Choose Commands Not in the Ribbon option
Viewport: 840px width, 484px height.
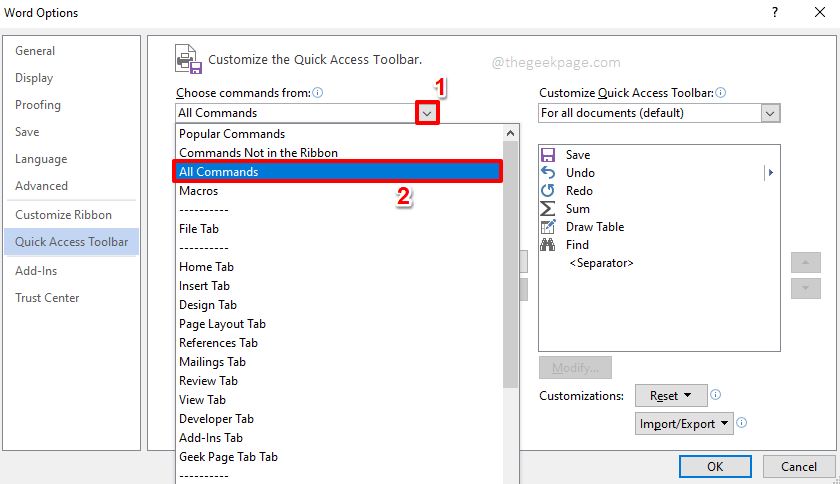pos(258,153)
